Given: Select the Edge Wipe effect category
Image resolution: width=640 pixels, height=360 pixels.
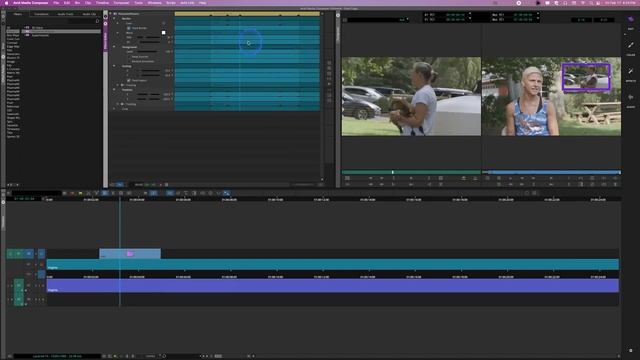Looking at the screenshot, I should tap(13, 47).
